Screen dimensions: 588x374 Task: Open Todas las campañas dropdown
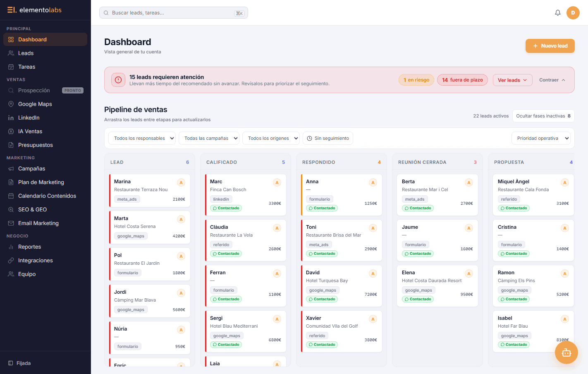209,139
